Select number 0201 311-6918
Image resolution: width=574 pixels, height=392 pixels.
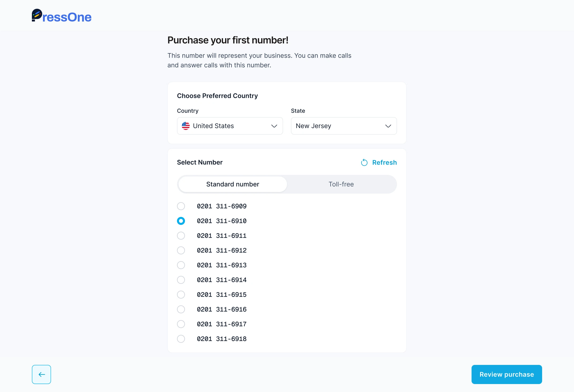click(181, 339)
